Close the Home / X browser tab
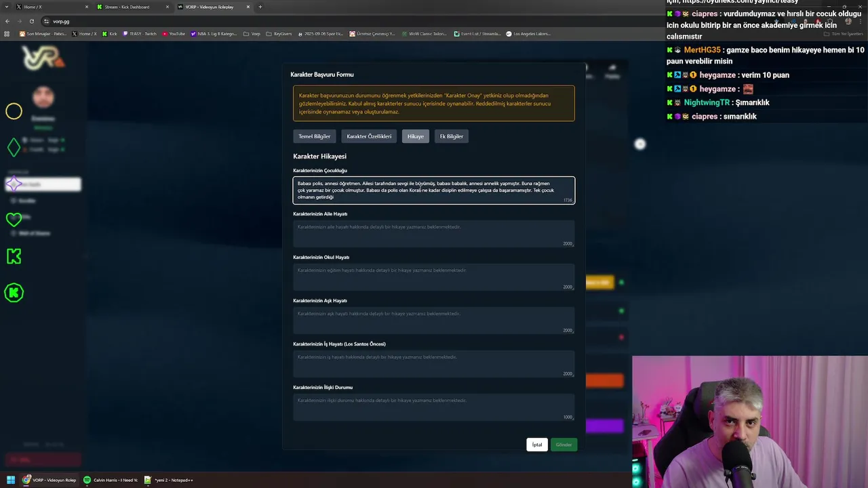The width and height of the screenshot is (868, 488). click(87, 7)
